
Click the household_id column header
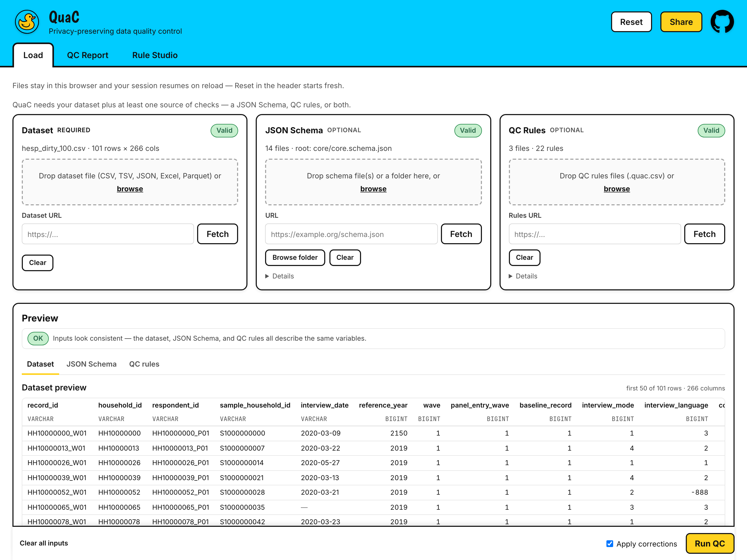pos(120,405)
